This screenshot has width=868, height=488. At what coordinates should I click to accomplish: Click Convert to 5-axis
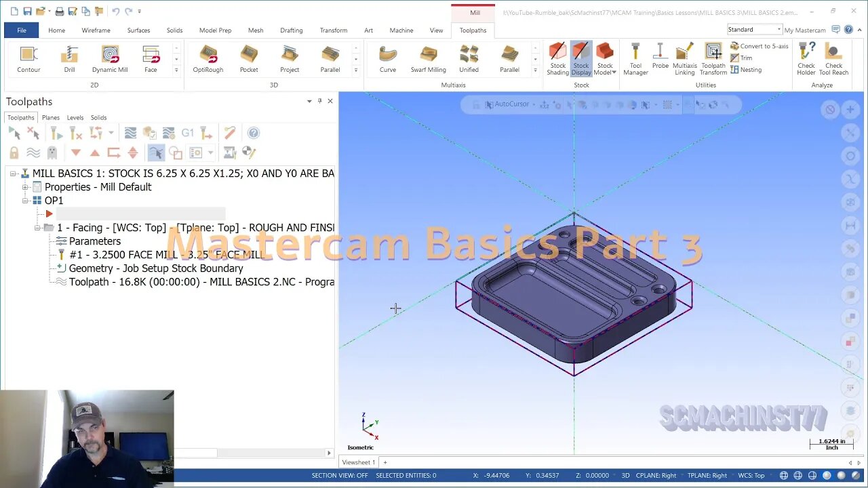click(x=759, y=46)
